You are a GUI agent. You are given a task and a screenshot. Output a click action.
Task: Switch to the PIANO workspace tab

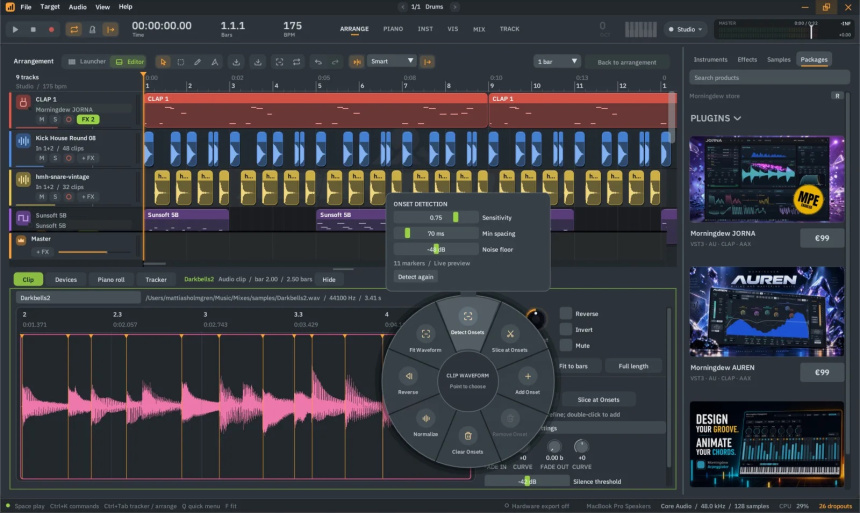click(393, 29)
